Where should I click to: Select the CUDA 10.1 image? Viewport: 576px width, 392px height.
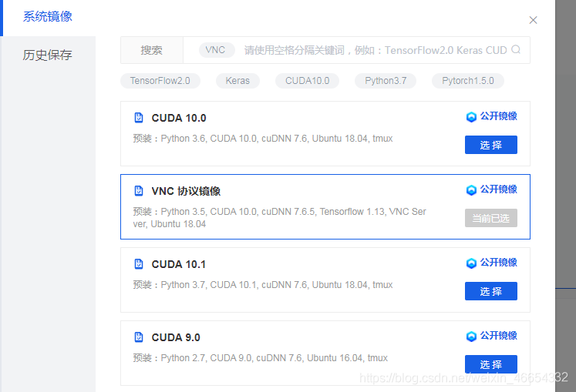(x=490, y=291)
